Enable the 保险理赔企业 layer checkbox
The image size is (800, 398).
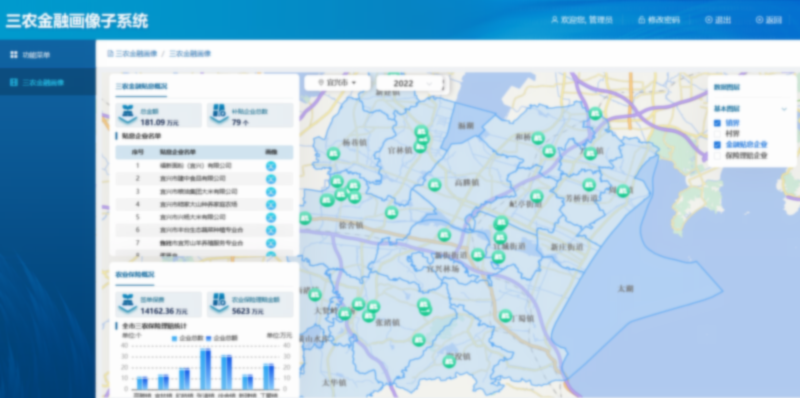coord(717,156)
